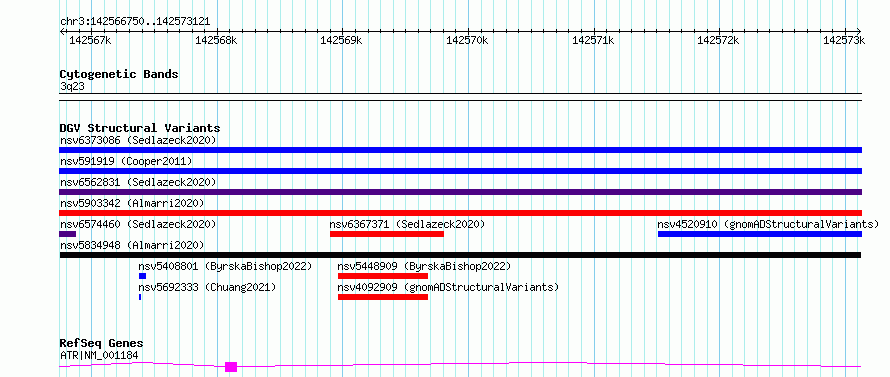890x377 pixels.
Task: Click the nsv6574460 (Sedlazeck2020) label
Action: tap(138, 224)
